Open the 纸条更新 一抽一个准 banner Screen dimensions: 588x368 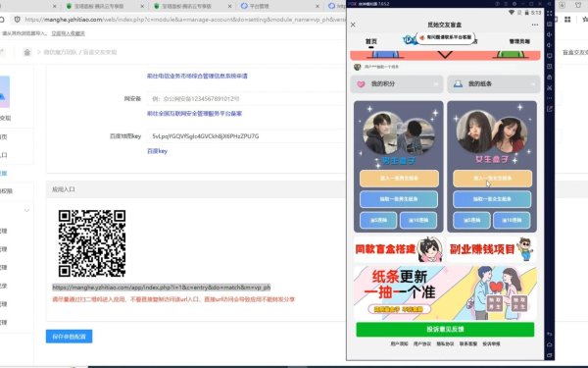(x=445, y=292)
